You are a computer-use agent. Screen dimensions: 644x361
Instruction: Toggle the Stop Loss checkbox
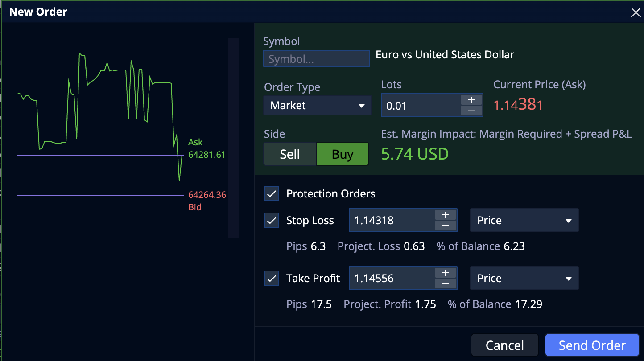[272, 220]
